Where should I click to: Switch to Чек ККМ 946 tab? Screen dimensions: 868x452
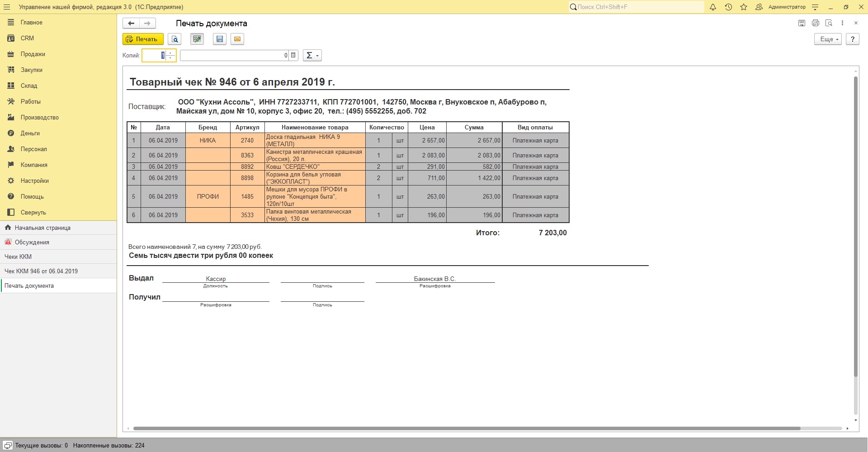[58, 271]
